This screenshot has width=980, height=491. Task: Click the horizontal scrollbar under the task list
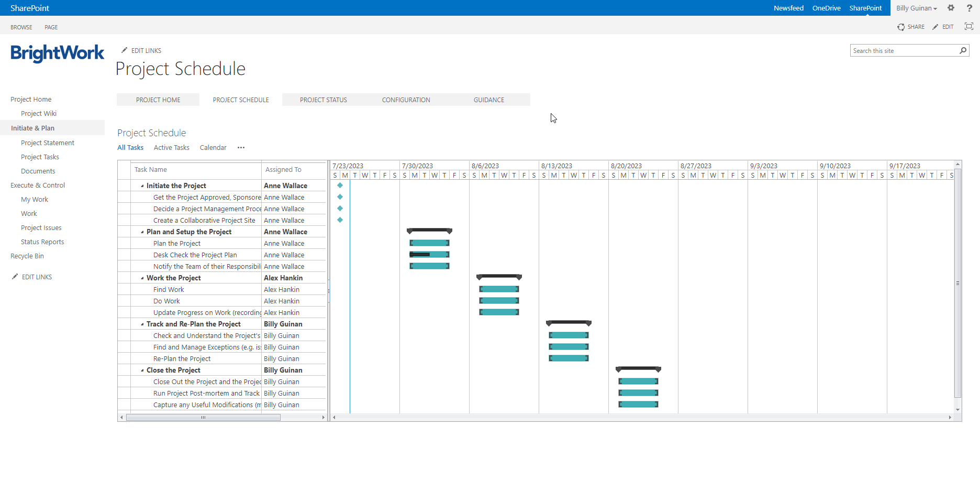click(x=203, y=417)
